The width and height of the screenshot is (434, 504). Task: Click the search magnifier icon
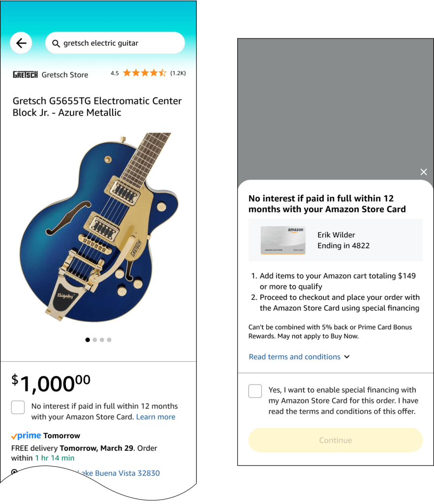pyautogui.click(x=56, y=43)
